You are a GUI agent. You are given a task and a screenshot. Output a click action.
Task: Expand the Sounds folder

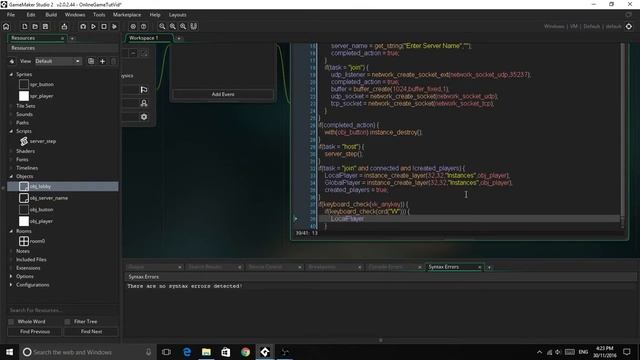coord(11,114)
